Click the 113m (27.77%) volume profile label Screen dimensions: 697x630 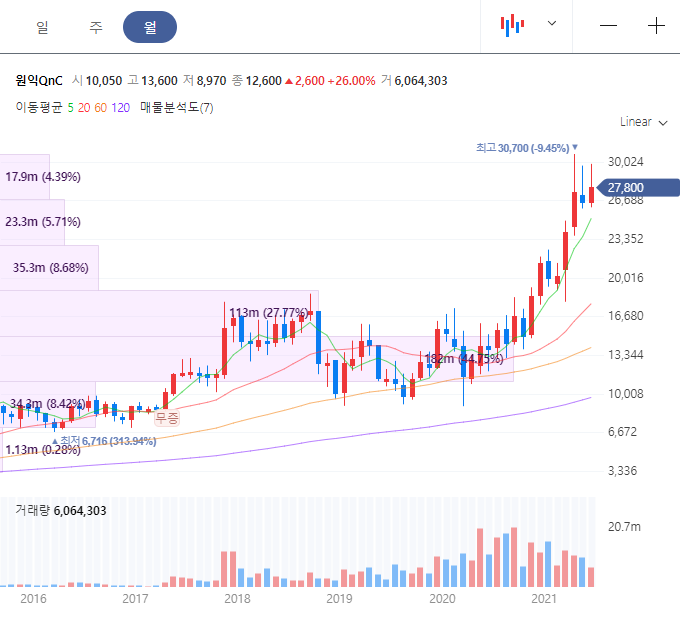point(269,313)
